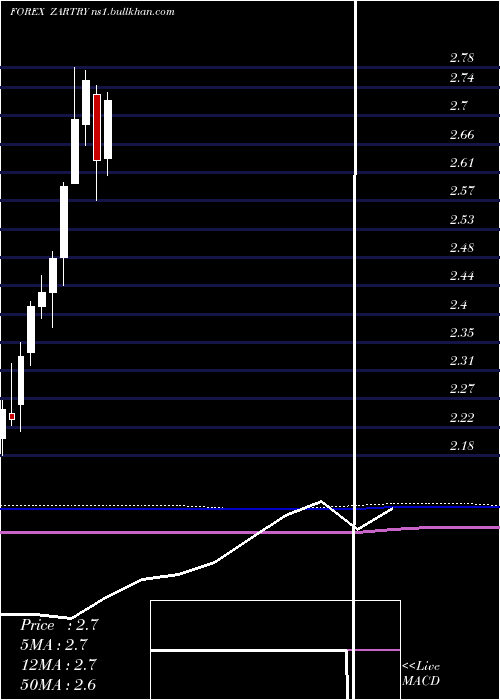
Task: Click the 2.27 price axis label
Action: 462,389
